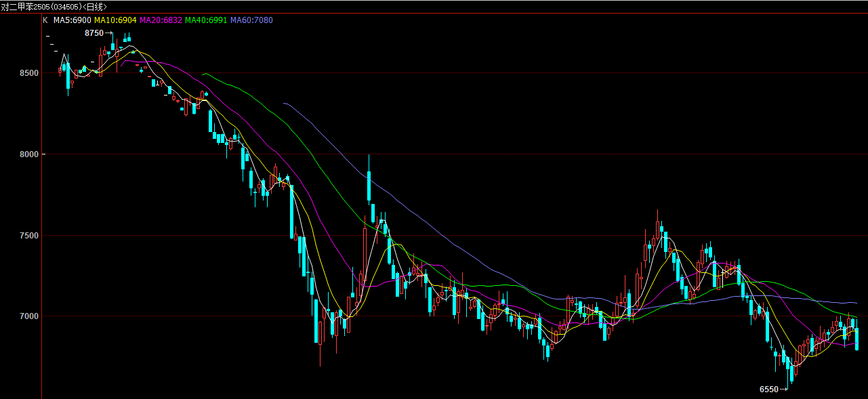Select the MA10:6904 legend label
Image resolution: width=868 pixels, height=399 pixels.
point(116,20)
